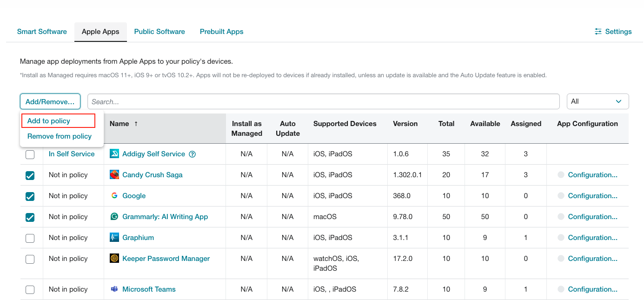Collapse the Add/Remove... dropdown button
644x300 pixels.
click(x=50, y=101)
